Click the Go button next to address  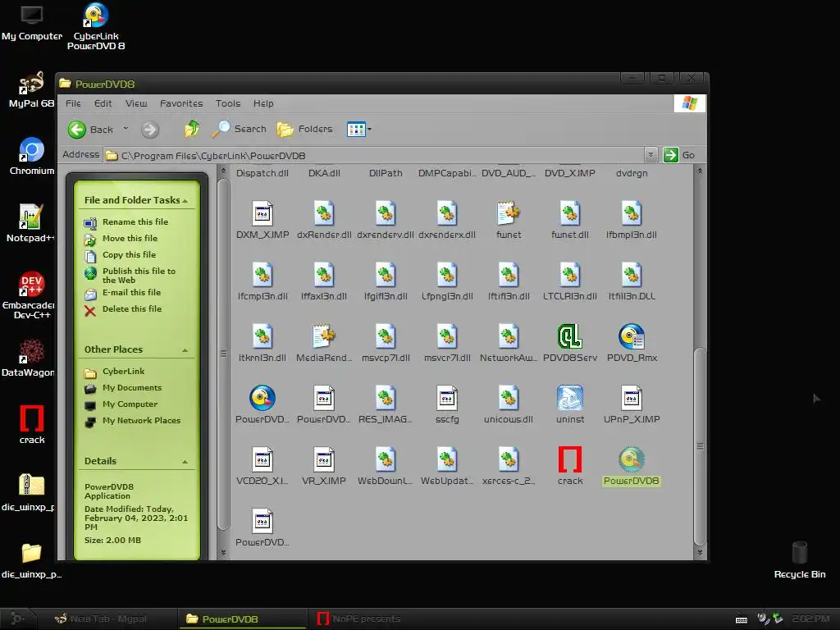point(678,155)
